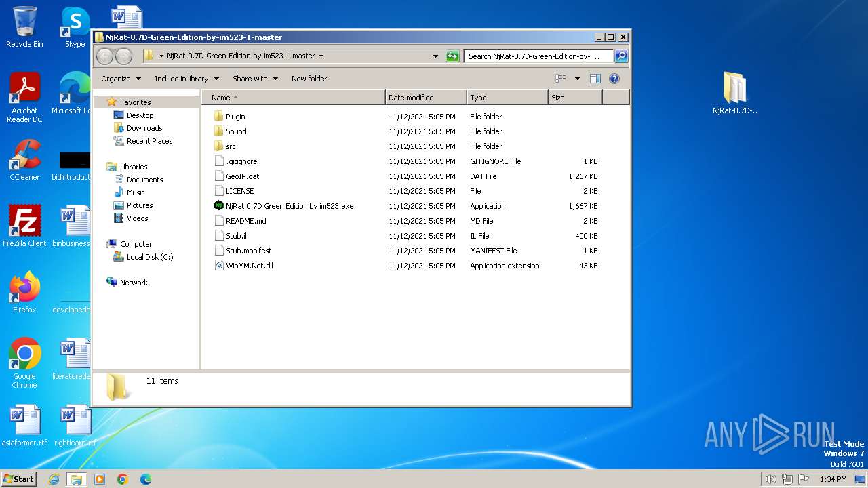
Task: Click the address bar path text
Action: click(x=241, y=56)
